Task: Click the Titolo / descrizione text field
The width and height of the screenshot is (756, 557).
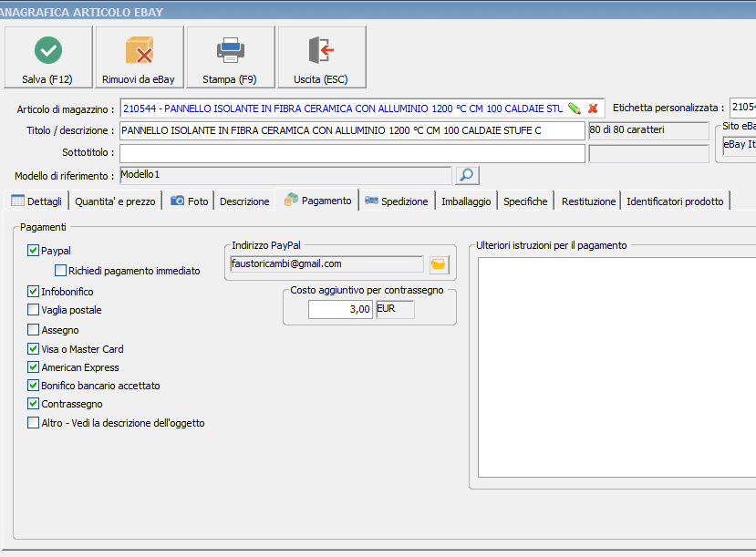Action: 352,130
